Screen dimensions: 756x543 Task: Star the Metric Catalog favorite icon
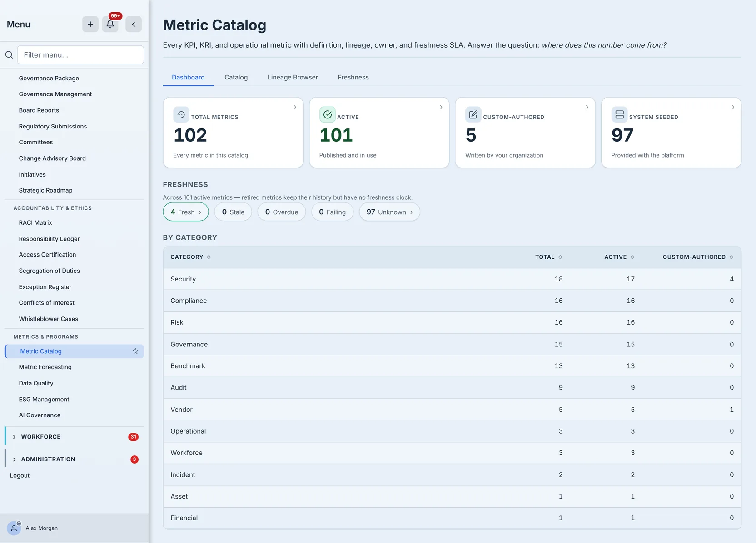click(x=135, y=351)
